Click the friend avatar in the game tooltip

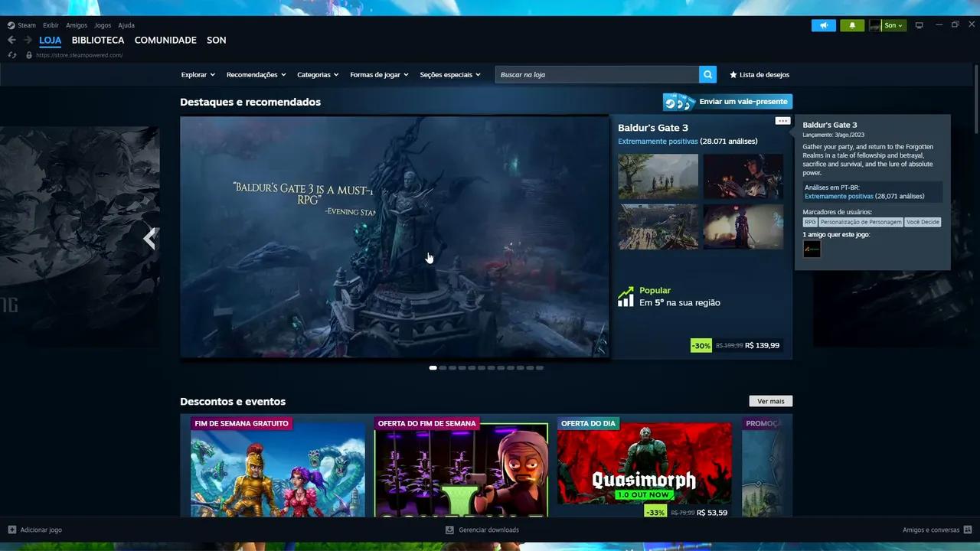812,249
